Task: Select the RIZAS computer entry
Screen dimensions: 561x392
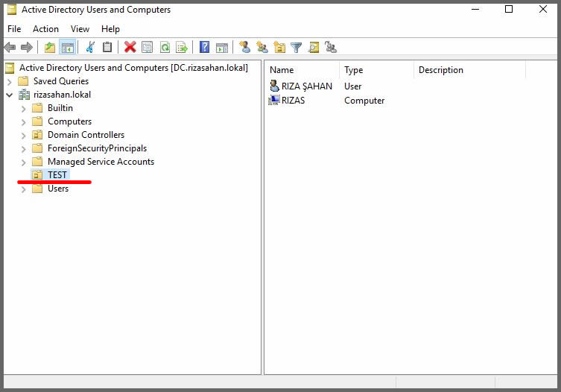Action: tap(294, 101)
